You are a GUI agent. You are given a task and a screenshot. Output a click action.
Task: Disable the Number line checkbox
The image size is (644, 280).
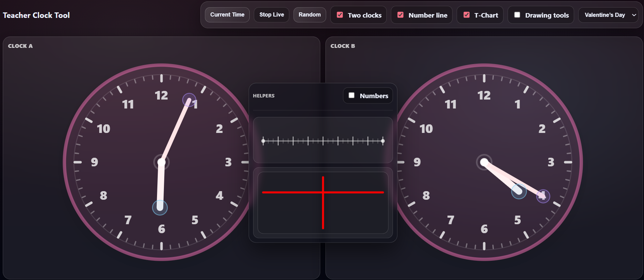(x=401, y=15)
